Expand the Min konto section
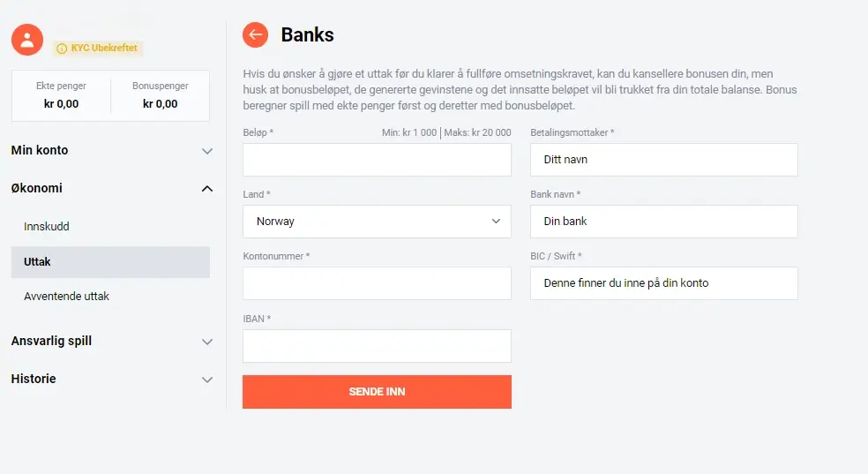 (x=111, y=150)
